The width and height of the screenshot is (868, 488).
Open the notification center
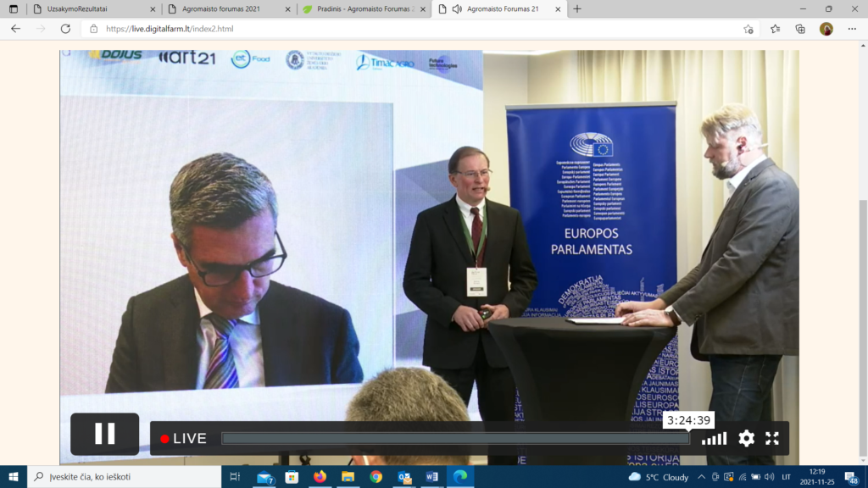point(851,477)
